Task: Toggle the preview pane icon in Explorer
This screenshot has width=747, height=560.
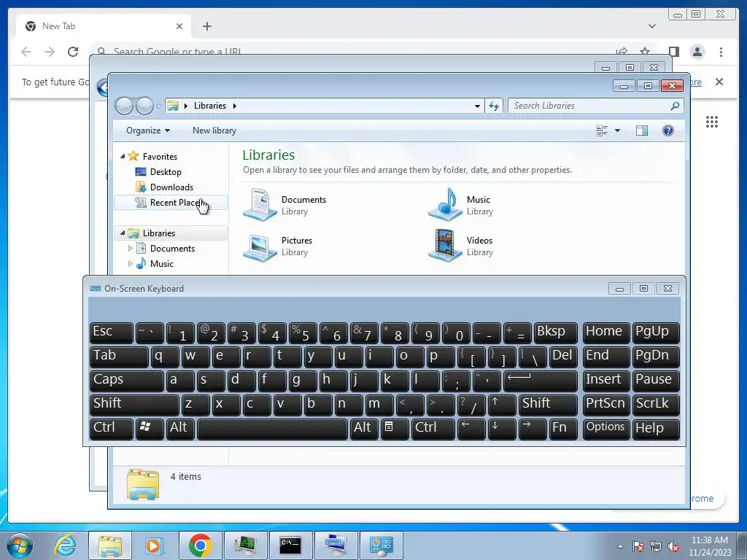Action: 642,131
